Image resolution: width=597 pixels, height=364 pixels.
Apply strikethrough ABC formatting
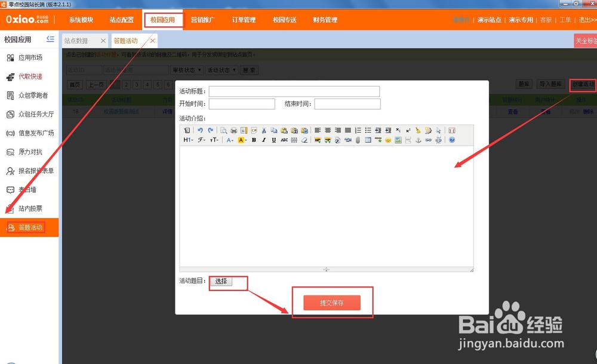click(x=284, y=140)
